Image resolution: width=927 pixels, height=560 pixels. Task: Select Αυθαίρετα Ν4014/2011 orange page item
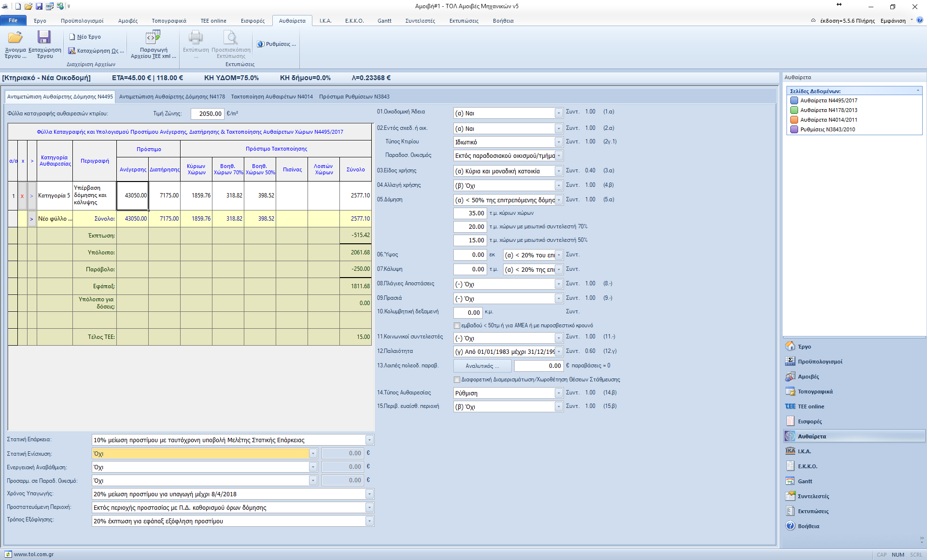pyautogui.click(x=829, y=120)
